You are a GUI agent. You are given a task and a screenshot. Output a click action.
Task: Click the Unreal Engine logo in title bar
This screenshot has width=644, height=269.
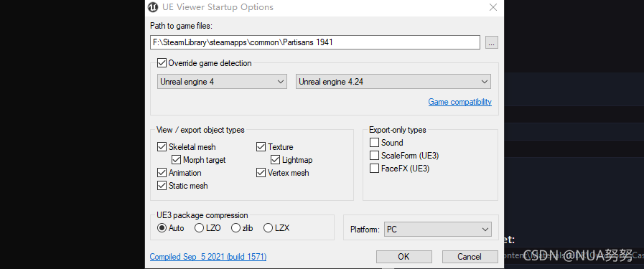tap(153, 7)
